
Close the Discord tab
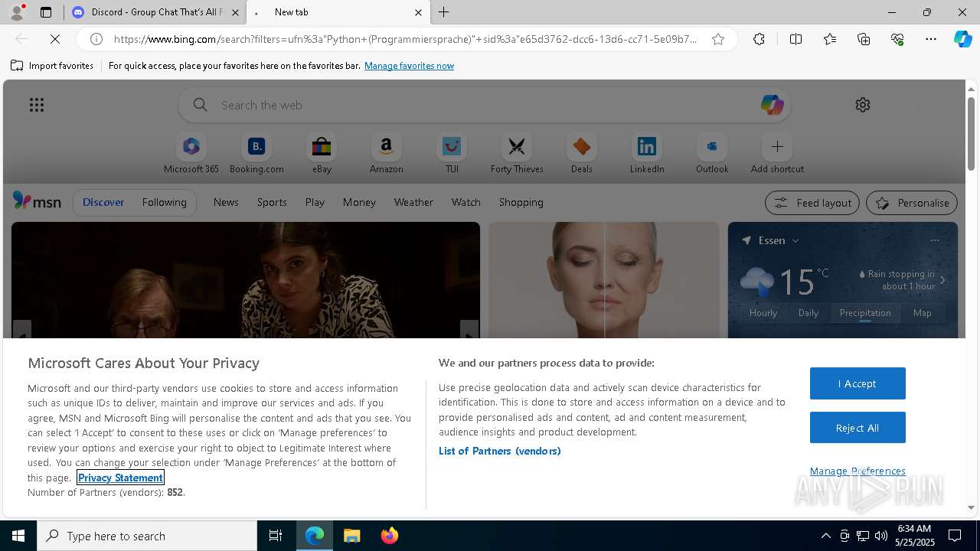(x=235, y=12)
